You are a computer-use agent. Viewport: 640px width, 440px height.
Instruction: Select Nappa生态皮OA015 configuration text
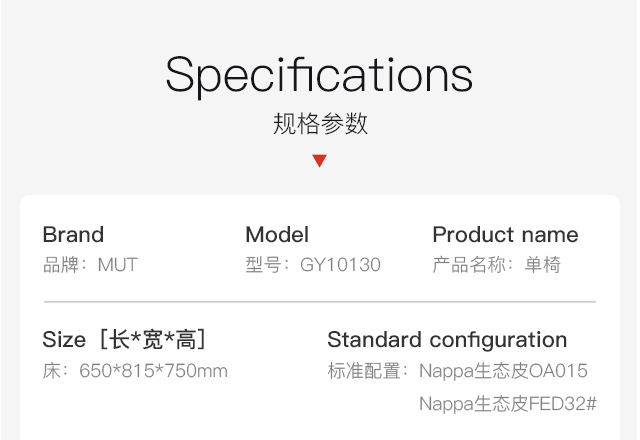click(503, 371)
